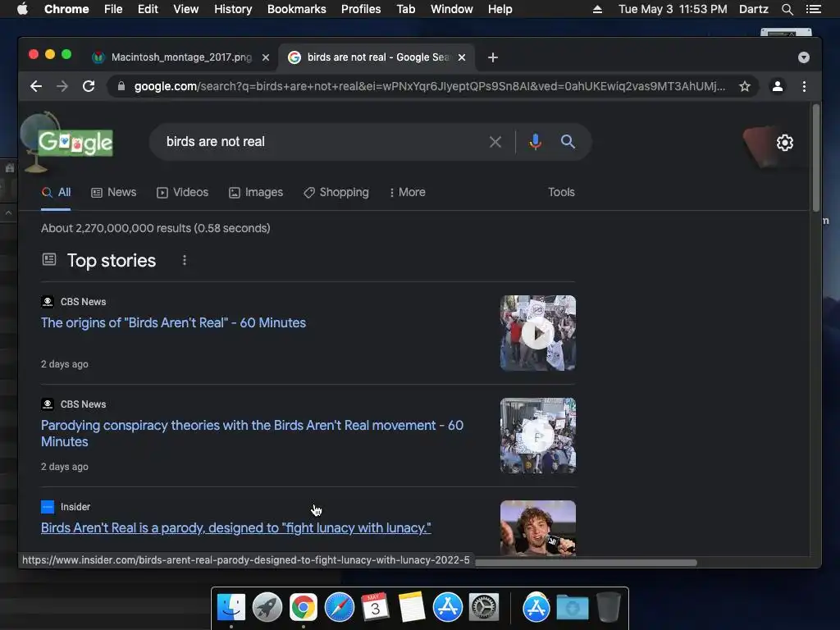Open Calendar from the Dock
The width and height of the screenshot is (840, 630).
pos(376,608)
